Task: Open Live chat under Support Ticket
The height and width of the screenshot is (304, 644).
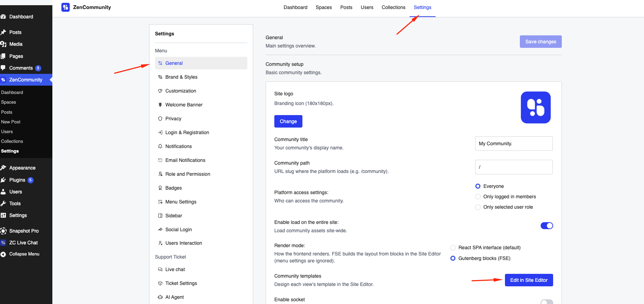Action: pyautogui.click(x=201, y=269)
